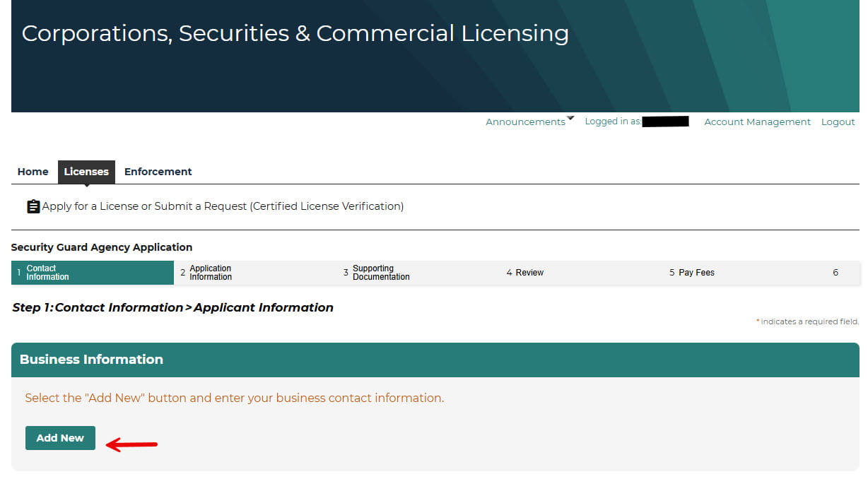Click the Corporations, Securities & Commercial Licensing title
This screenshot has height=479, width=868.
[295, 33]
